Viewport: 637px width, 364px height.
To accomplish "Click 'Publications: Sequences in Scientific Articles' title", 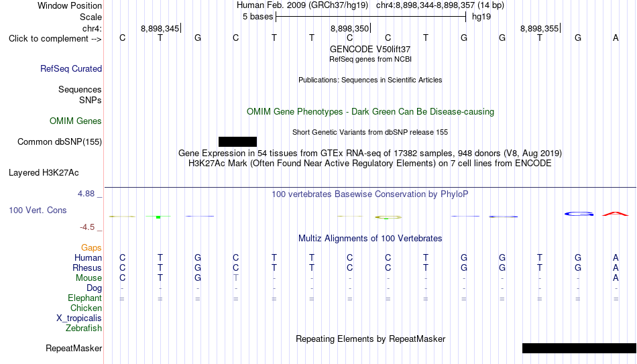I will (370, 80).
